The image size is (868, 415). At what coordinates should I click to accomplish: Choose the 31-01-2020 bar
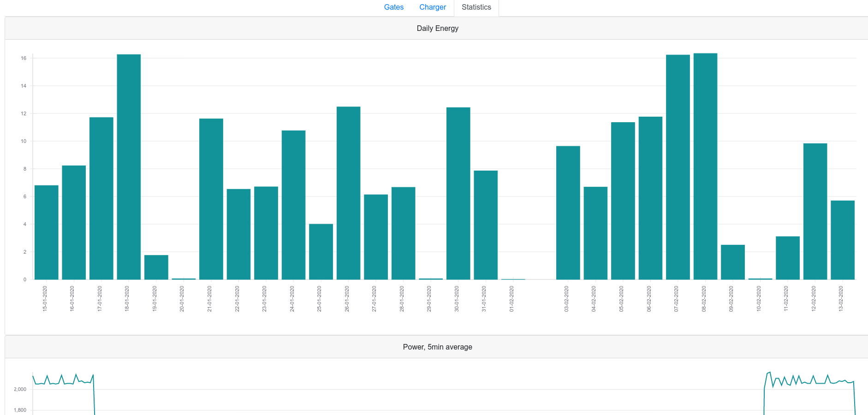[486, 225]
